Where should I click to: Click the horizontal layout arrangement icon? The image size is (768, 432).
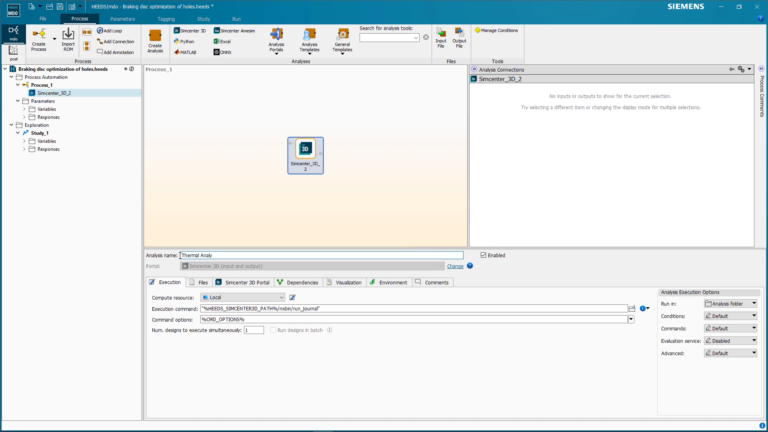pyautogui.click(x=87, y=32)
